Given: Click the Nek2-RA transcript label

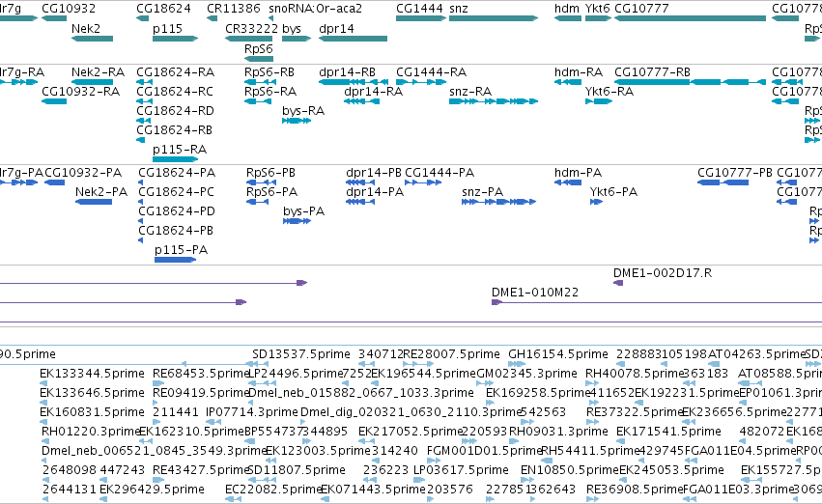Looking at the screenshot, I should 98,71.
